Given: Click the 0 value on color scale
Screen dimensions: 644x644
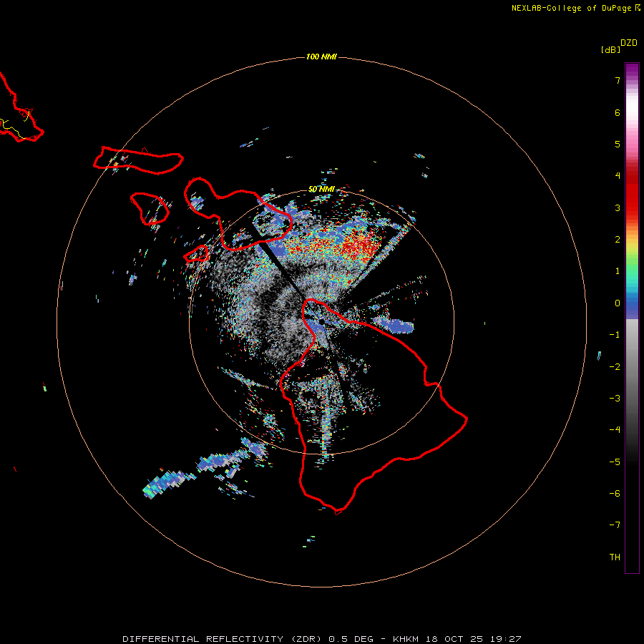Looking at the screenshot, I should point(618,303).
